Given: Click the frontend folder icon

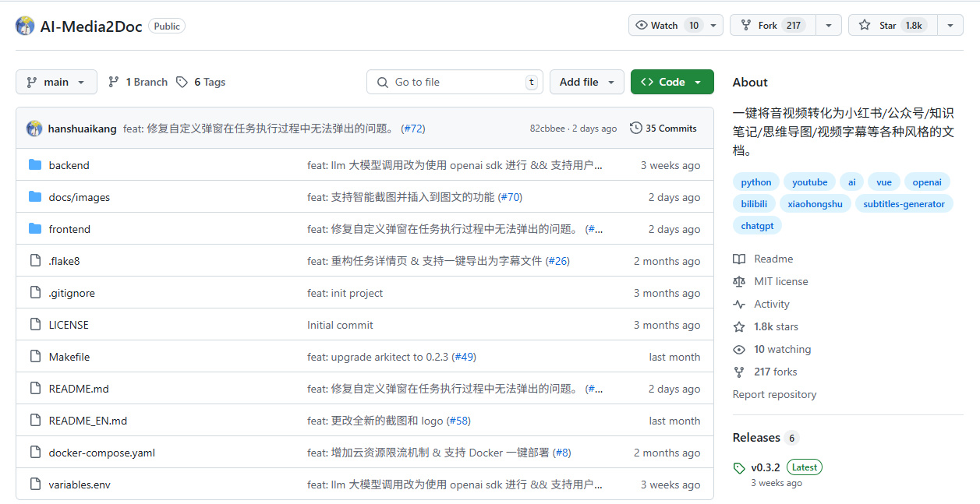Looking at the screenshot, I should coord(34,229).
